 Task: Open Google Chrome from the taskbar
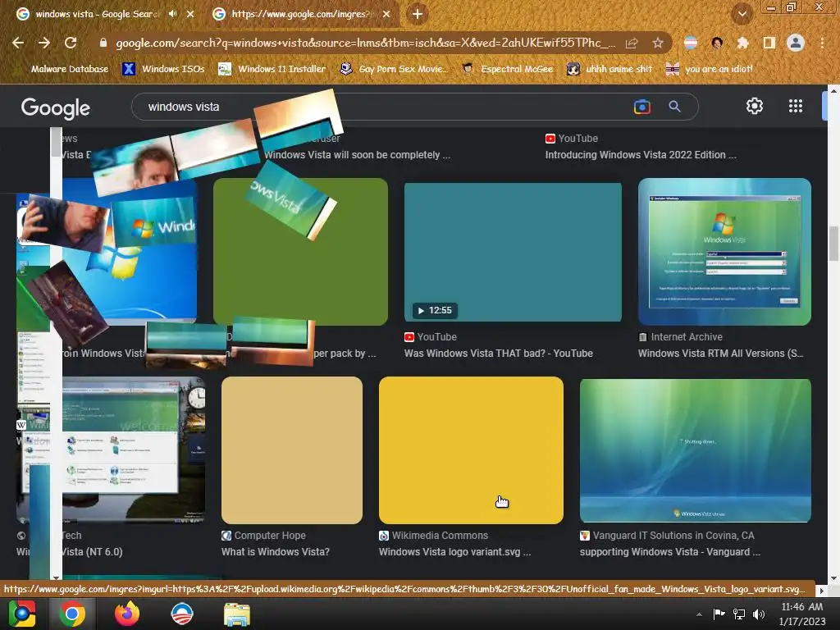72,614
